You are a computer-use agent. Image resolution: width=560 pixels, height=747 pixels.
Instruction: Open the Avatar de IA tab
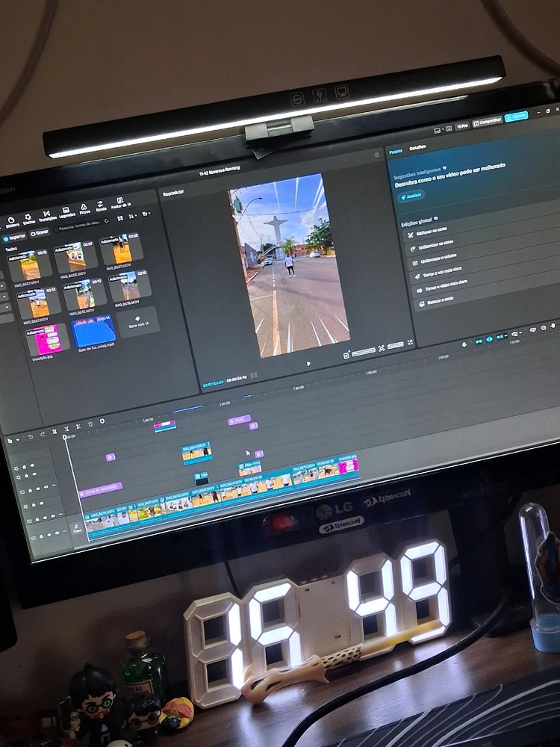point(121,202)
